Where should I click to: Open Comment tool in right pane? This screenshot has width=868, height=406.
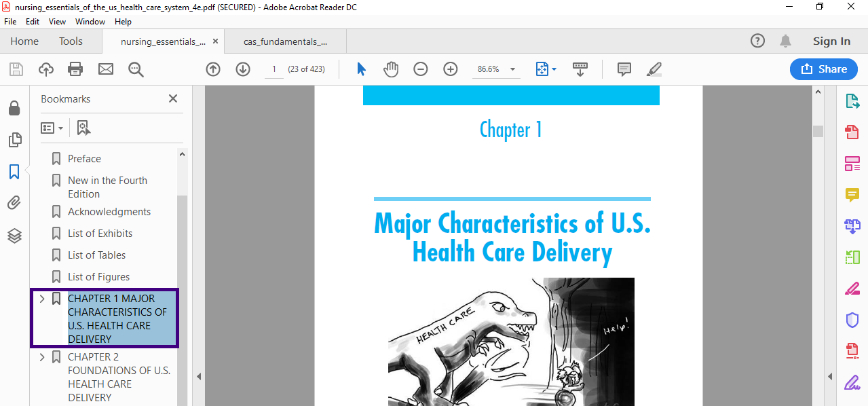pos(852,195)
